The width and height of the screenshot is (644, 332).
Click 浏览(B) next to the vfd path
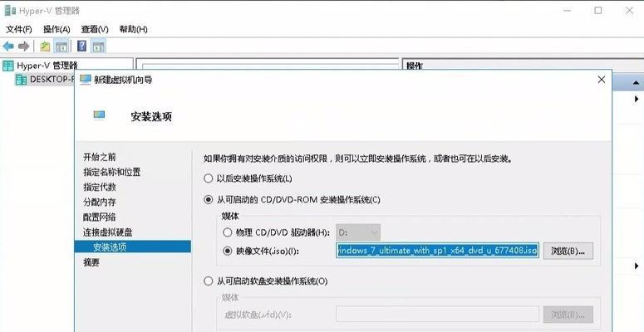pos(568,315)
